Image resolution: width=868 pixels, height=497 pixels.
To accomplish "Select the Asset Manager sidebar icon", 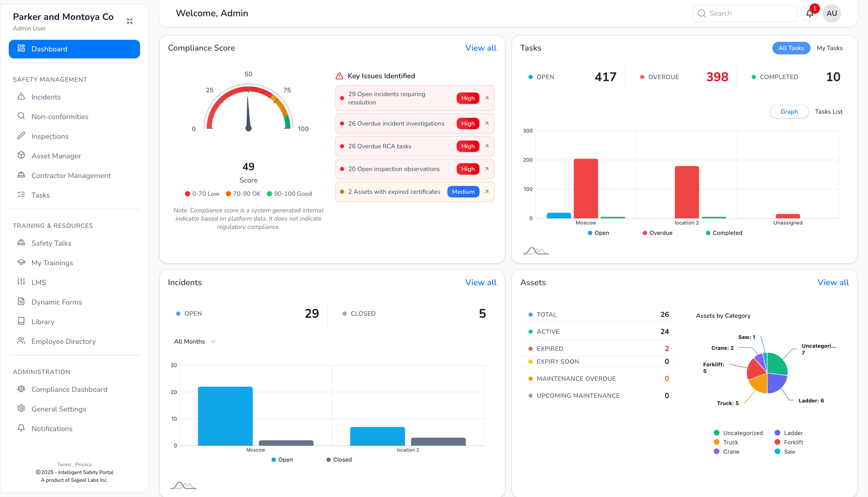I will (21, 156).
